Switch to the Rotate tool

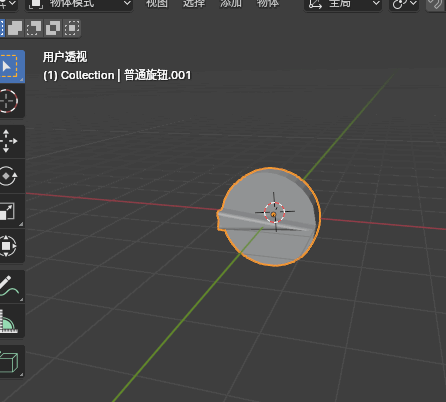(12, 176)
